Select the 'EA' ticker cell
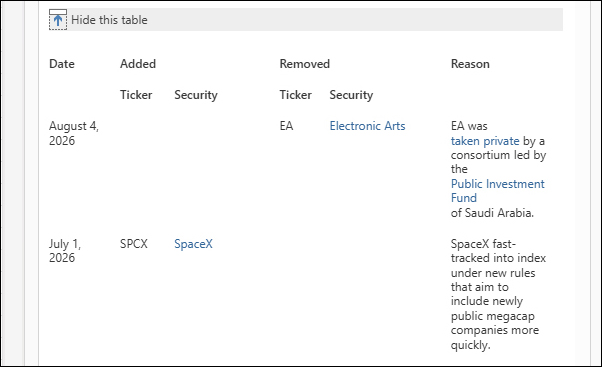The height and width of the screenshot is (367, 602). (x=286, y=126)
